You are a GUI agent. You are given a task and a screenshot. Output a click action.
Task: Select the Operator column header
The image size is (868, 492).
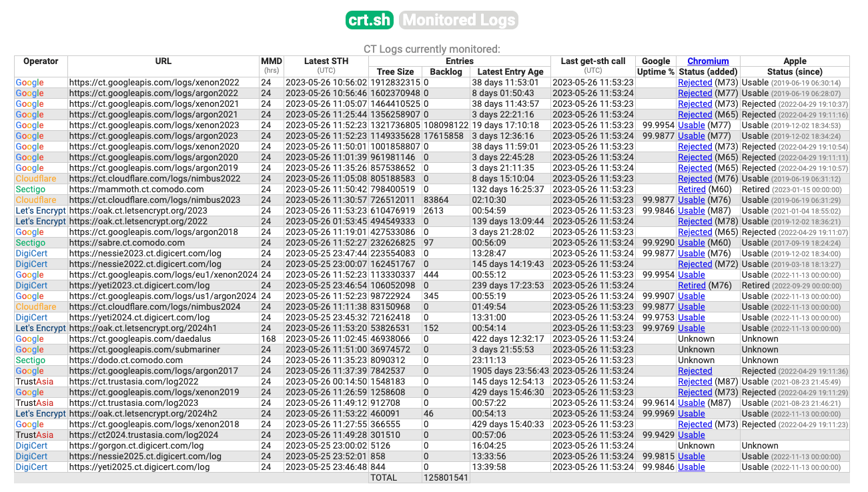point(41,61)
